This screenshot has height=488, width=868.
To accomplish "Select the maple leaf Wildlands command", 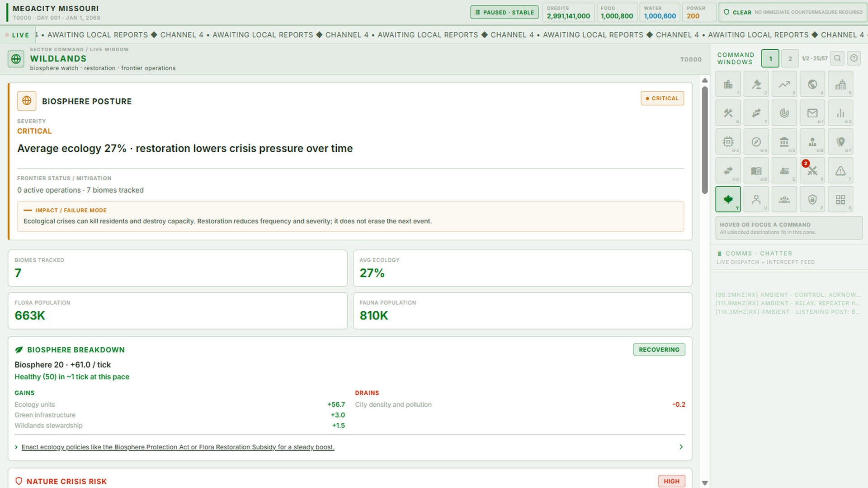I will [728, 199].
